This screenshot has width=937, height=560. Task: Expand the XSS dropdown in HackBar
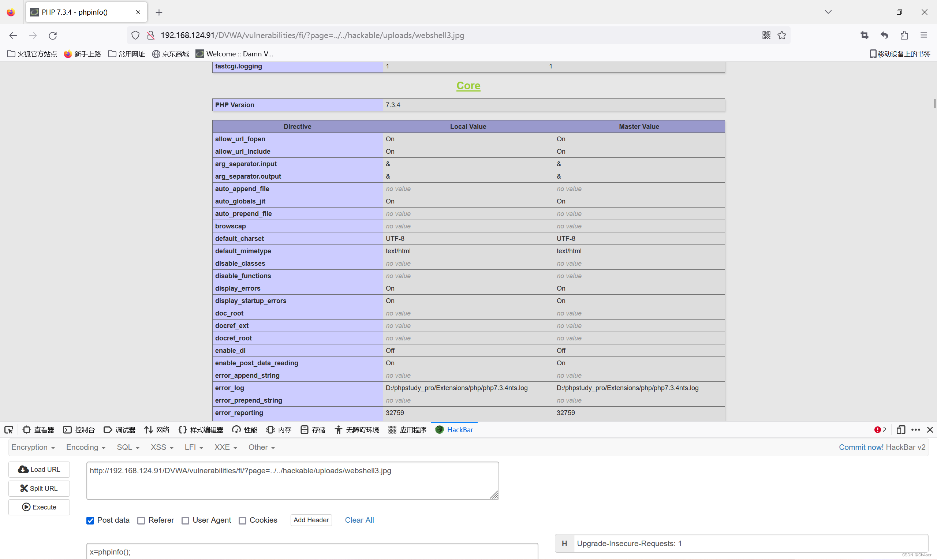click(162, 447)
